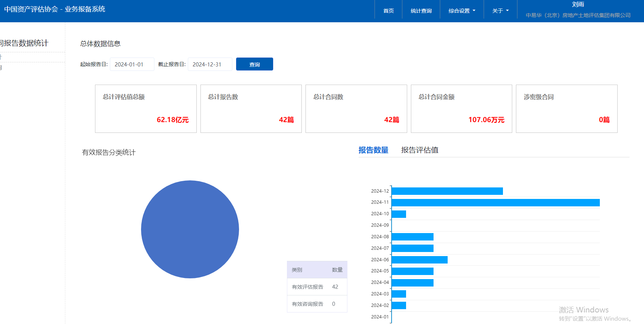Click the 2024-11 bar in chart
The width and height of the screenshot is (644, 324).
(x=495, y=203)
